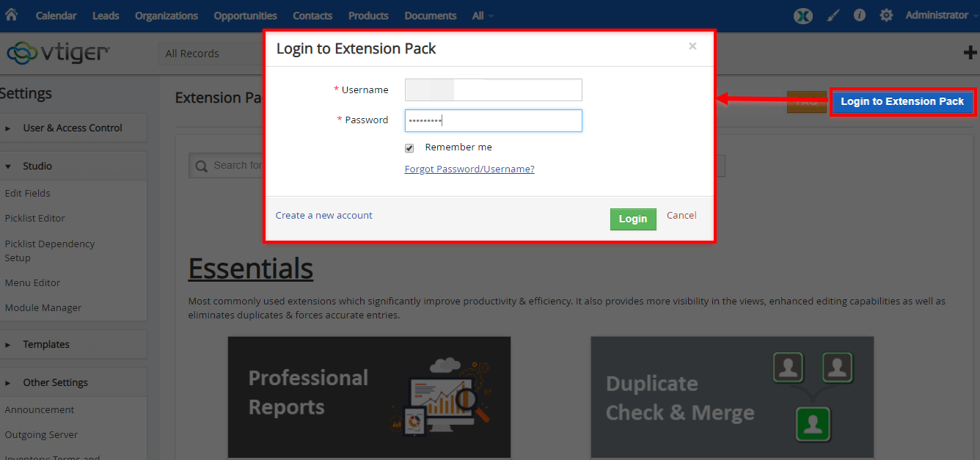Open the Opportunities menu
The height and width of the screenshot is (460, 980).
(x=246, y=15)
